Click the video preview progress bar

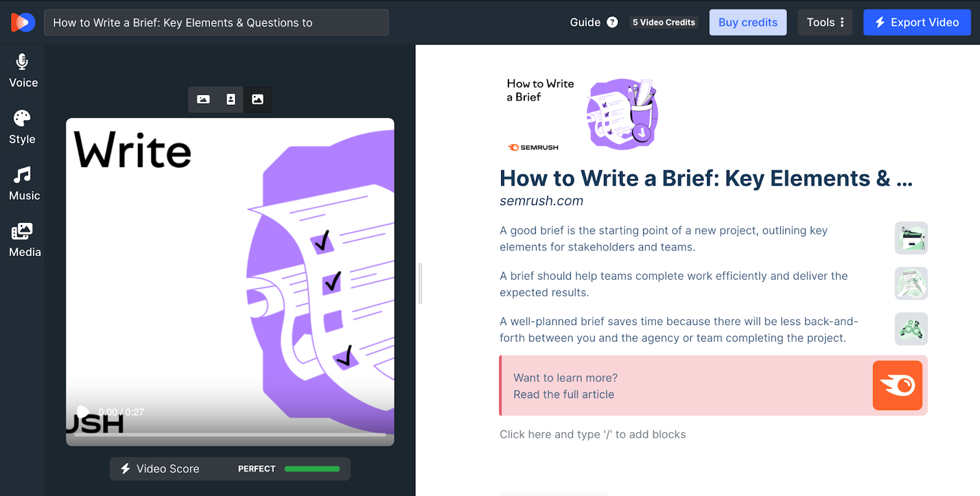coord(230,435)
